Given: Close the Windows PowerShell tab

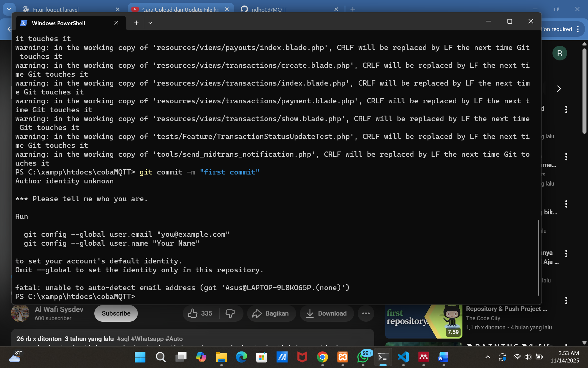Looking at the screenshot, I should coord(116,23).
